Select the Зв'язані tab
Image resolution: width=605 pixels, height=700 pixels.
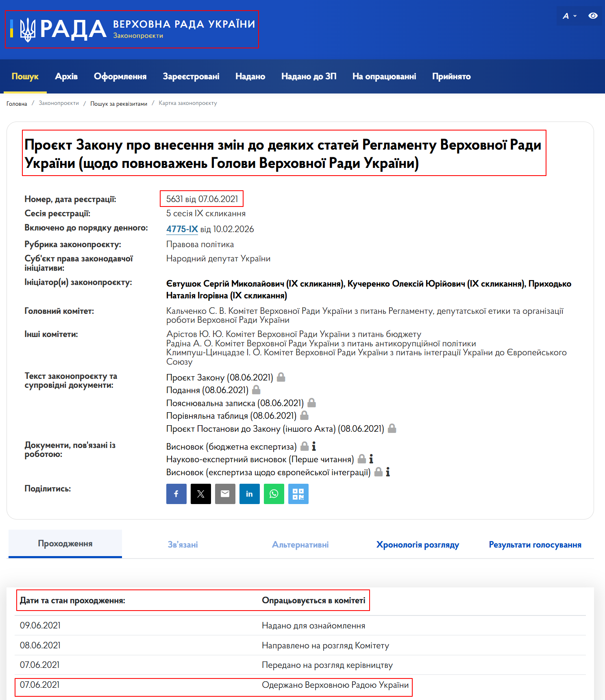[x=183, y=545]
